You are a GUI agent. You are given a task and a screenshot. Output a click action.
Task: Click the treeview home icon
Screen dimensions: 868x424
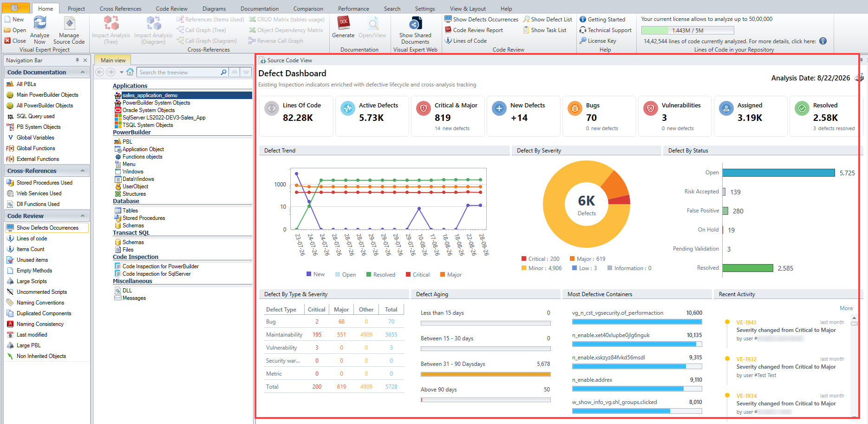tap(130, 72)
